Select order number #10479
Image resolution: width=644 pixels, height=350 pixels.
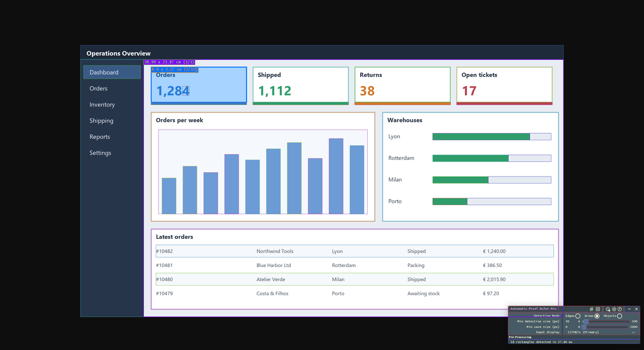165,294
